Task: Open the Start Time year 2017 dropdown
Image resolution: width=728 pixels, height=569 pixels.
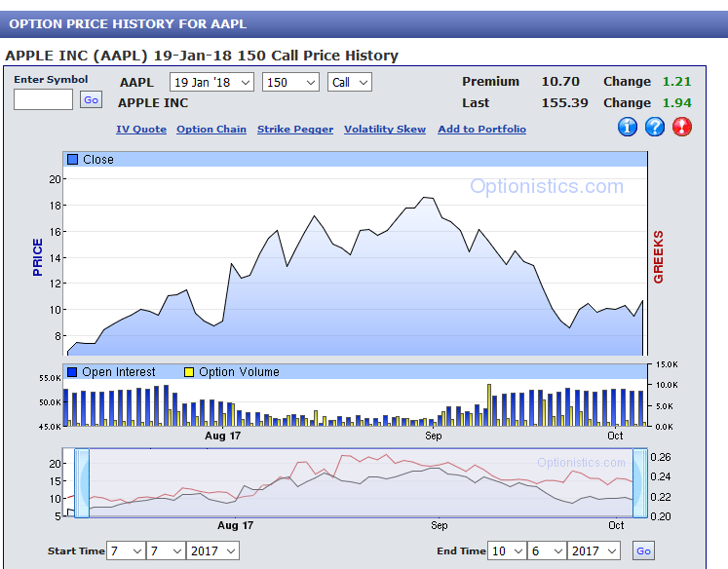Action: pos(212,550)
